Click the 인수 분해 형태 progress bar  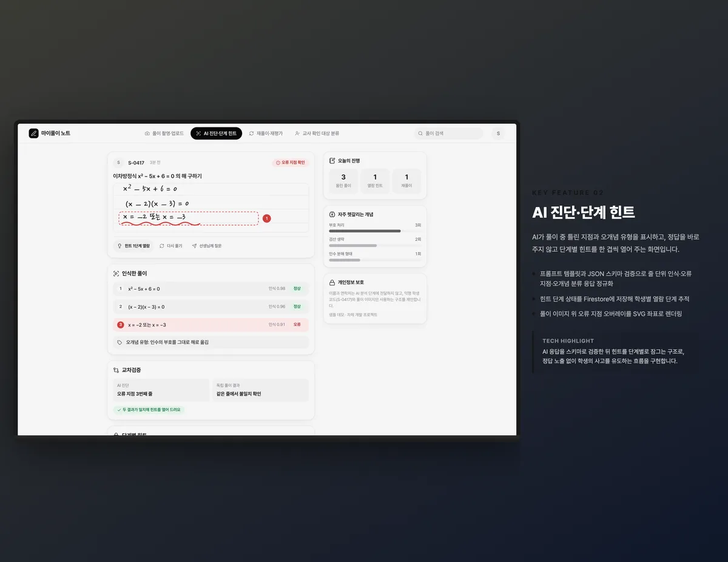[375, 260]
